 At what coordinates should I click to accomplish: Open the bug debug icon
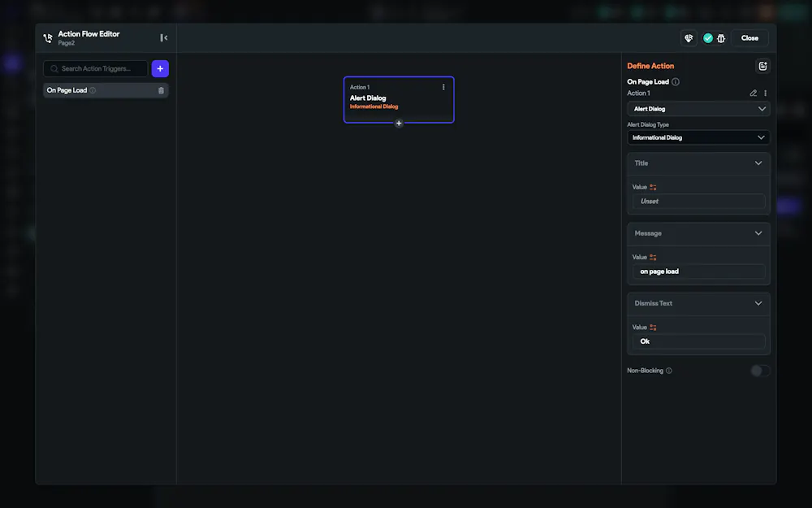coord(721,38)
